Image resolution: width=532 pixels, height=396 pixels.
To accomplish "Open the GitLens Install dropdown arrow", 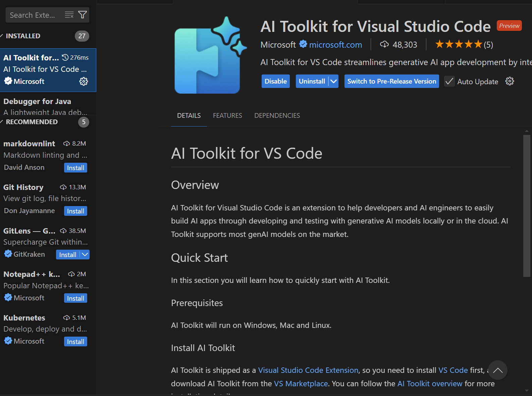I will click(x=85, y=254).
